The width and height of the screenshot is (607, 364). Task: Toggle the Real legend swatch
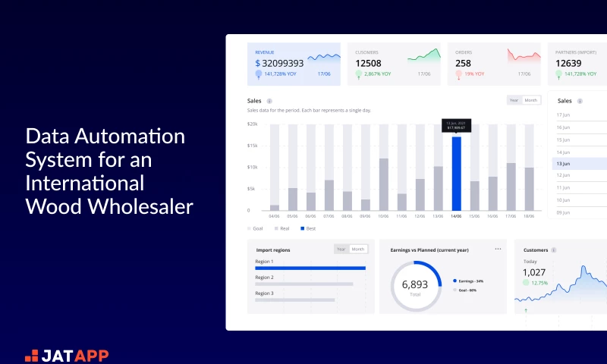pyautogui.click(x=276, y=228)
